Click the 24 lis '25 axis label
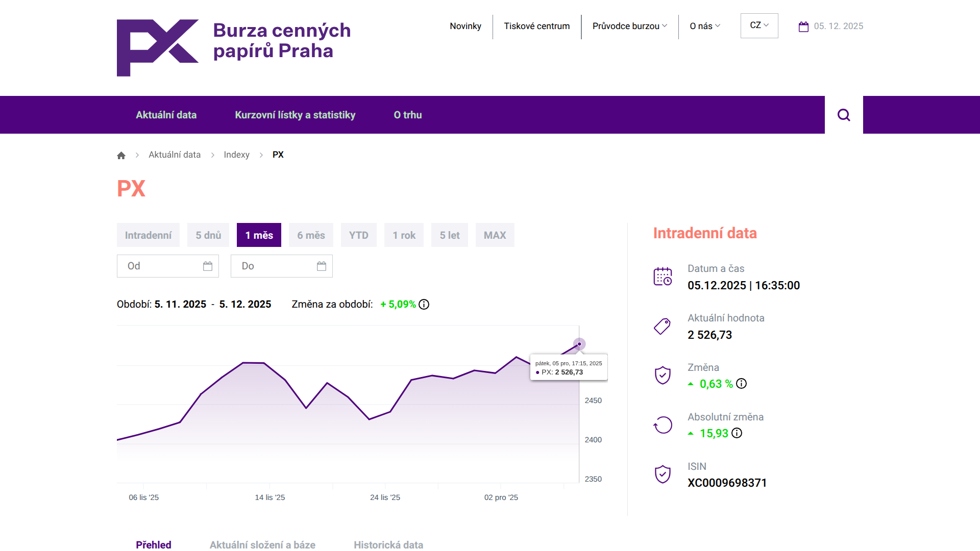The height and width of the screenshot is (551, 980). [385, 497]
